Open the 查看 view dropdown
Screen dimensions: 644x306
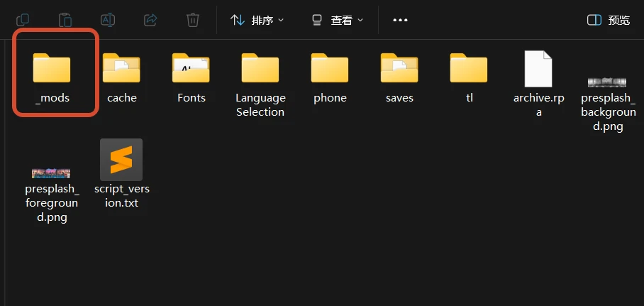click(338, 20)
